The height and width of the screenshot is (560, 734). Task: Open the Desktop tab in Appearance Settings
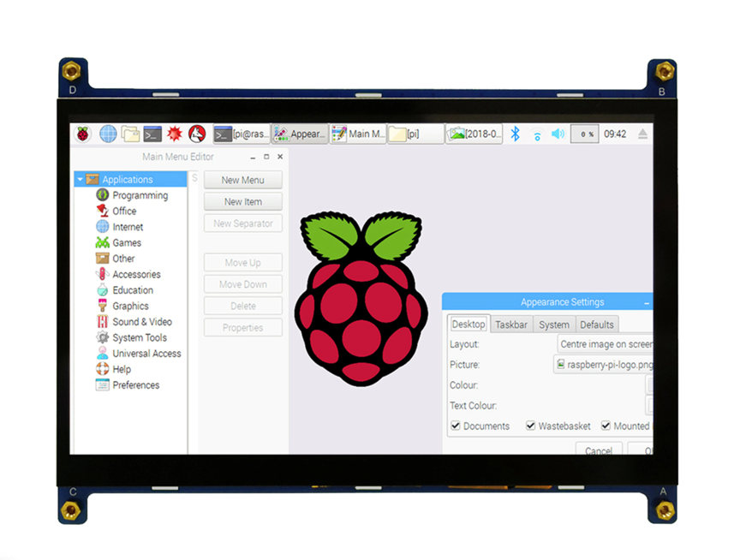coord(468,325)
